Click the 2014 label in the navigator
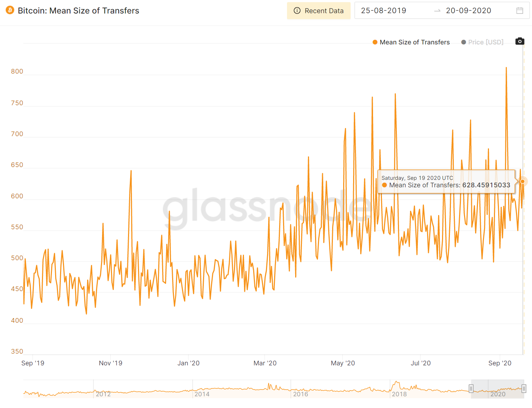Screen dimensions: 532x408 (x=202, y=394)
